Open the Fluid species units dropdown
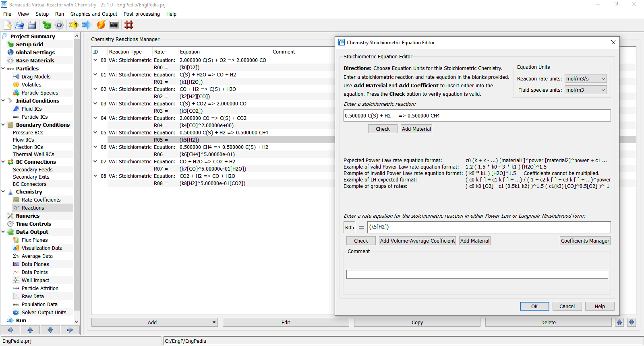 point(586,90)
